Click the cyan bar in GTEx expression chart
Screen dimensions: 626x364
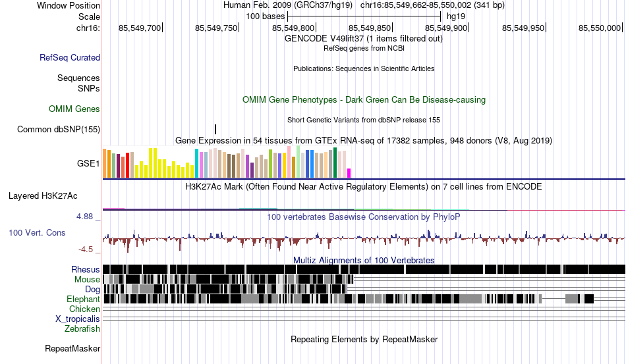coord(196,163)
